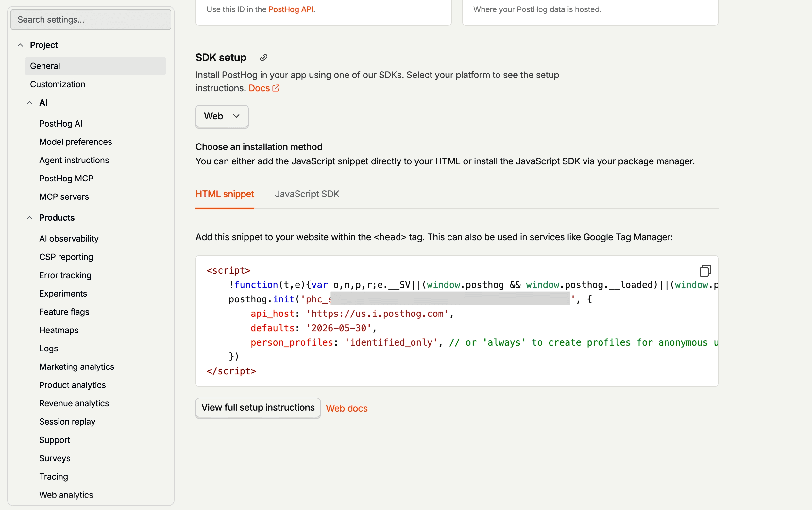Click 'identified_only' value in the snippet
This screenshot has height=510, width=812.
391,342
